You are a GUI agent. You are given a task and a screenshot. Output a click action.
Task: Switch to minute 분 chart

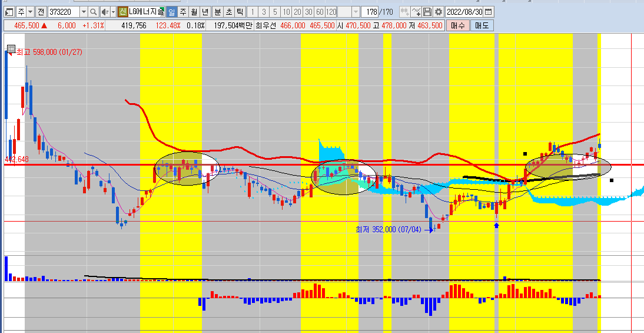coord(218,12)
